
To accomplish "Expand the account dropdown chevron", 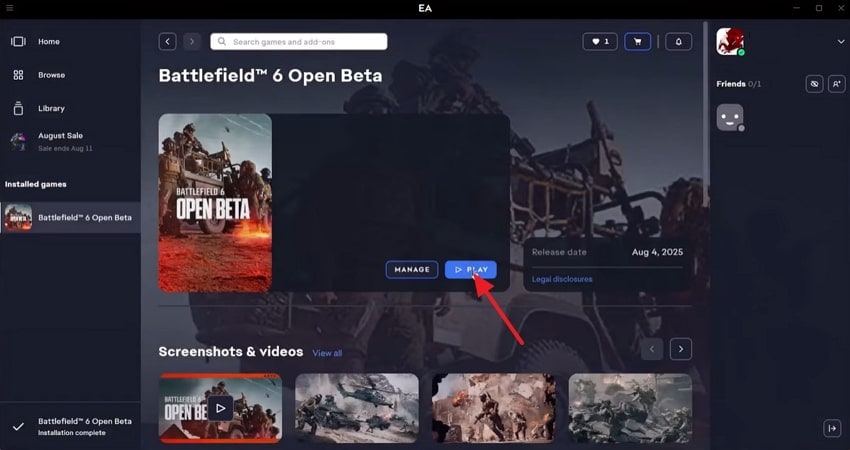I will 841,42.
